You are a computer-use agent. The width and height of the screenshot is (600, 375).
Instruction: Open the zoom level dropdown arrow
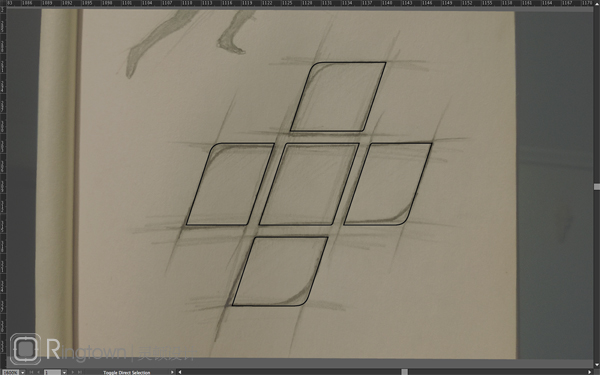[23, 372]
